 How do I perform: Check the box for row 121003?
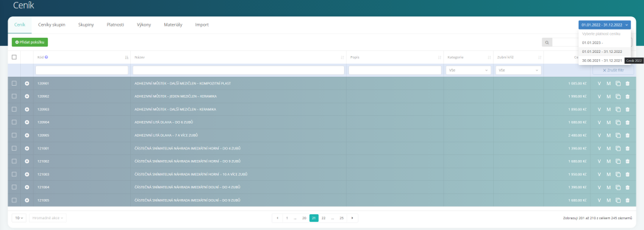coord(14,174)
